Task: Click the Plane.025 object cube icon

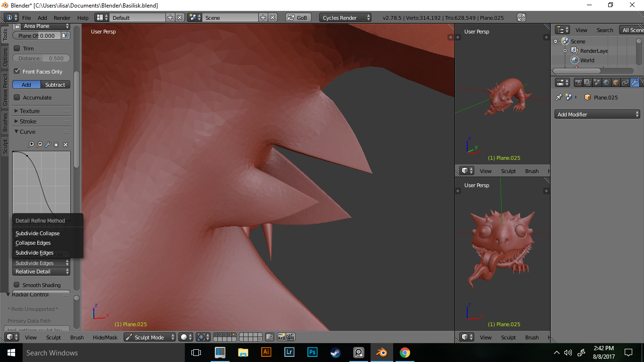Action: (587, 97)
